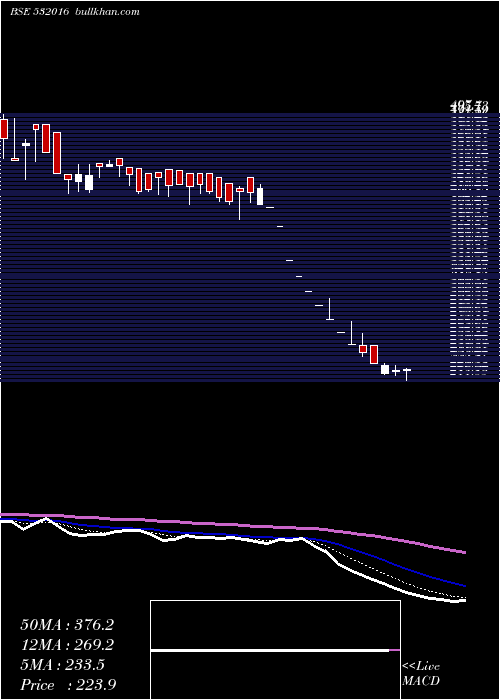Select the "Price : 223.9" readout
The image size is (500, 700).
[x=68, y=685]
